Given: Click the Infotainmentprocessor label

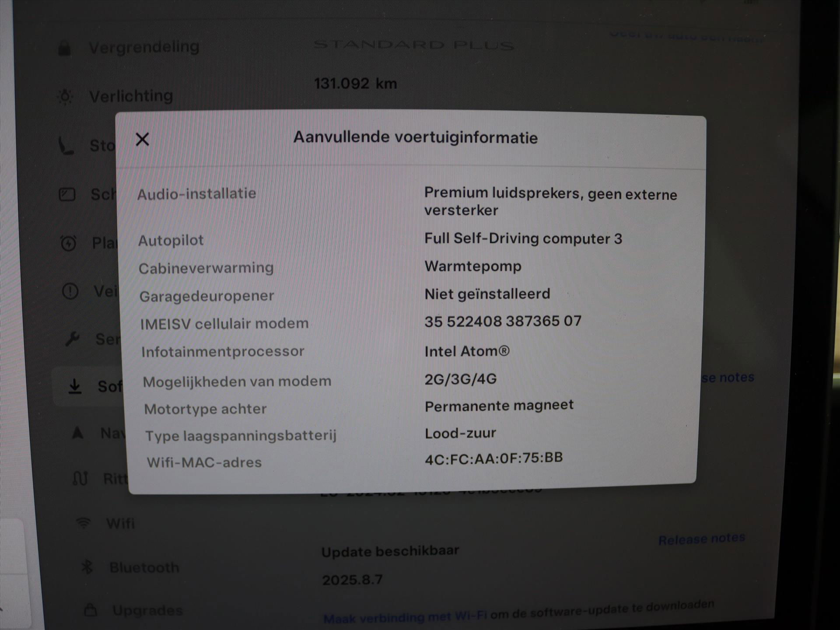Looking at the screenshot, I should tap(223, 351).
